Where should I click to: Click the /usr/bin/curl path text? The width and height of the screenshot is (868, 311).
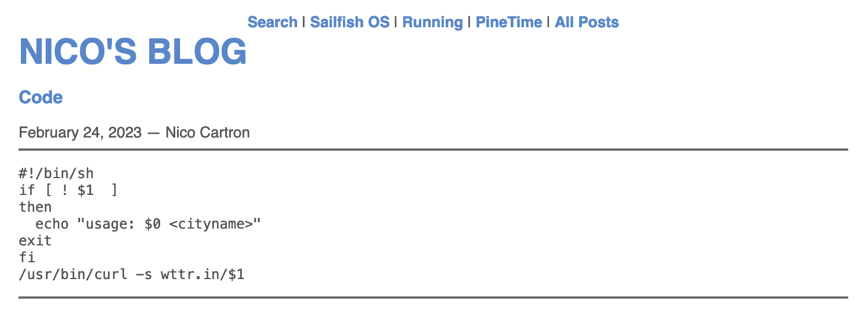[x=73, y=274]
